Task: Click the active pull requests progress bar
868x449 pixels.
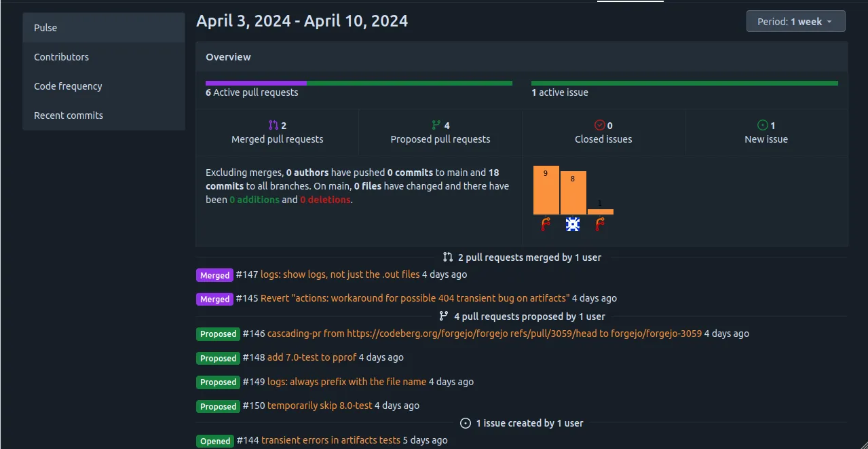Action: [x=358, y=82]
